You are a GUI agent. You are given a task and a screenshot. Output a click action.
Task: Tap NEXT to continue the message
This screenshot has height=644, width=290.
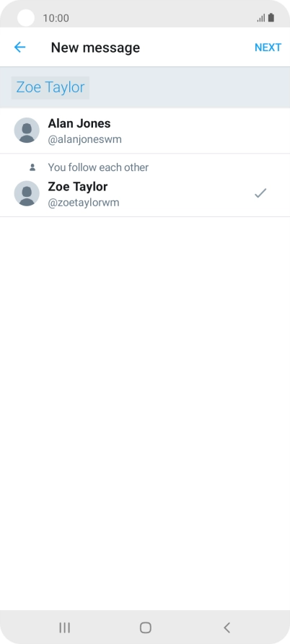268,48
